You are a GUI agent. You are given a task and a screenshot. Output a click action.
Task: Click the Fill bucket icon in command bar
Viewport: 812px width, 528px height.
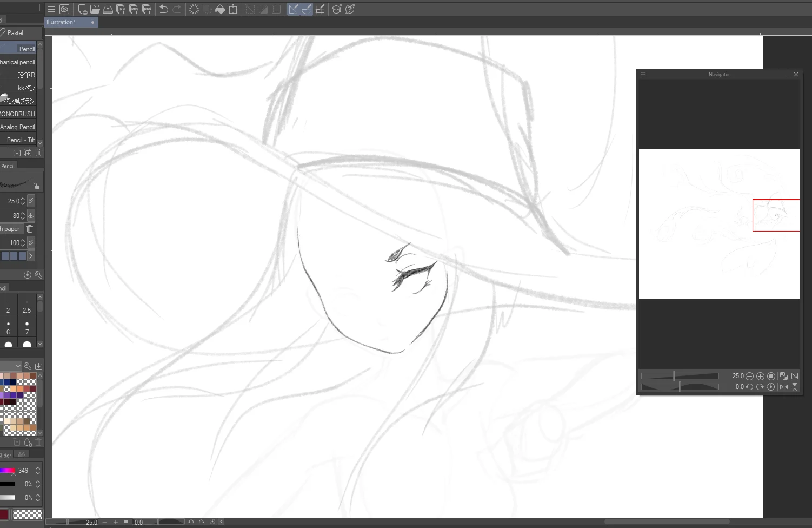pyautogui.click(x=220, y=9)
